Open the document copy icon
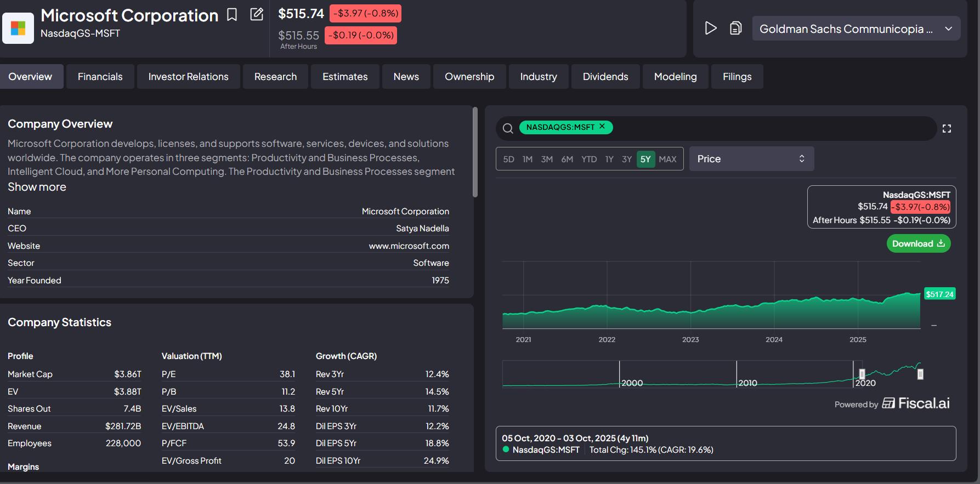Screen dimensions: 980x484 [x=735, y=28]
